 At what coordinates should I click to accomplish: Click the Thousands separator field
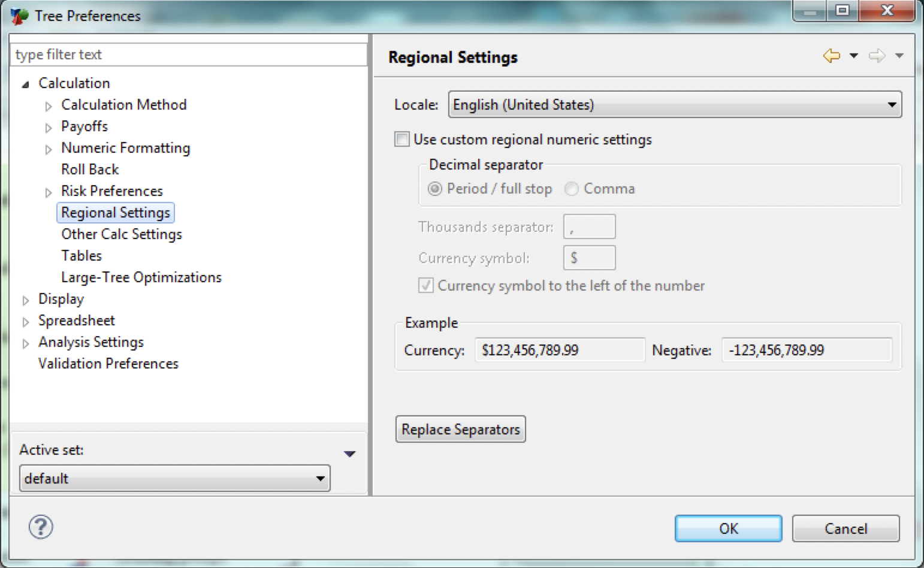coord(589,226)
